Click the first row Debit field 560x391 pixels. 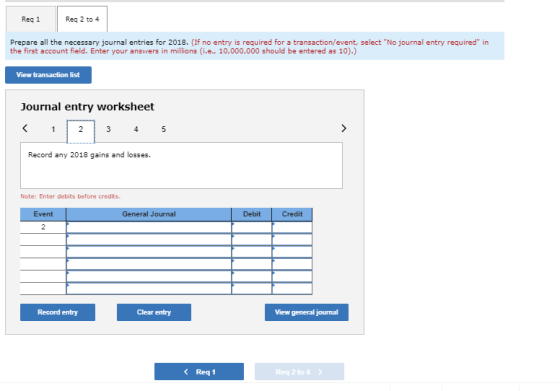pos(252,227)
